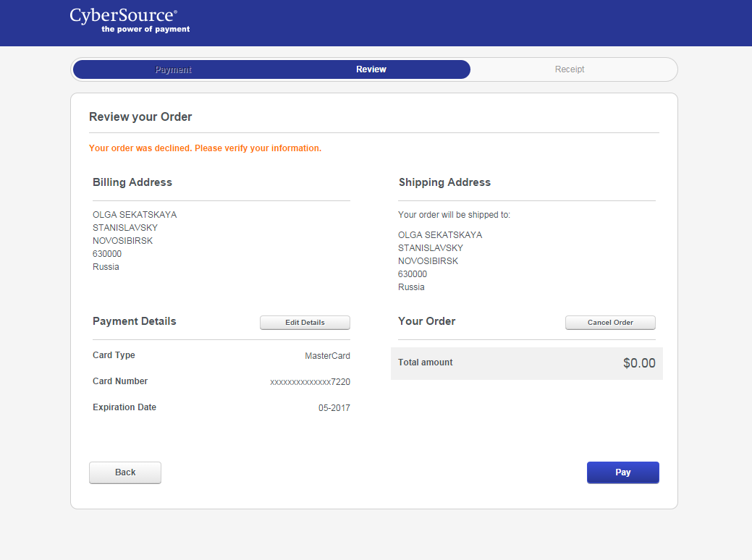Viewport: 752px width, 560px height.
Task: Click the $0.00 total amount
Action: click(639, 363)
